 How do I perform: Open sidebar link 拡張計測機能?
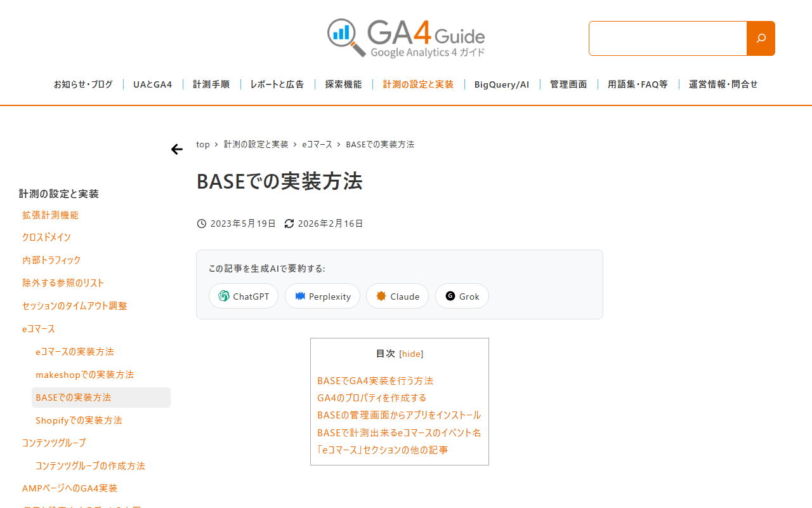coord(50,215)
